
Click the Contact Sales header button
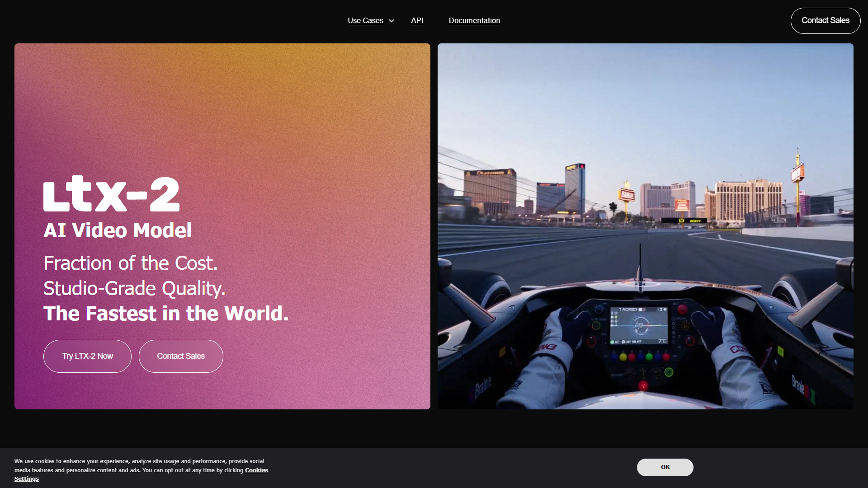[825, 21]
